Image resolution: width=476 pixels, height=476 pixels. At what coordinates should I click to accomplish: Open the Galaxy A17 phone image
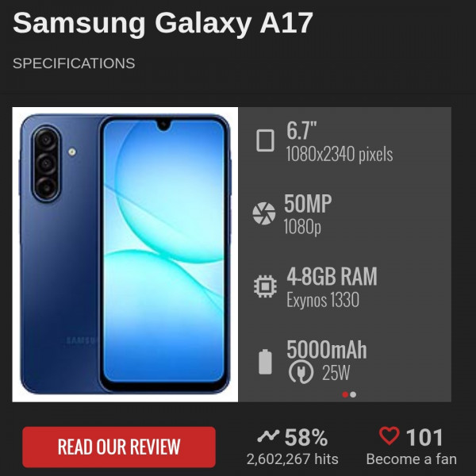125,255
